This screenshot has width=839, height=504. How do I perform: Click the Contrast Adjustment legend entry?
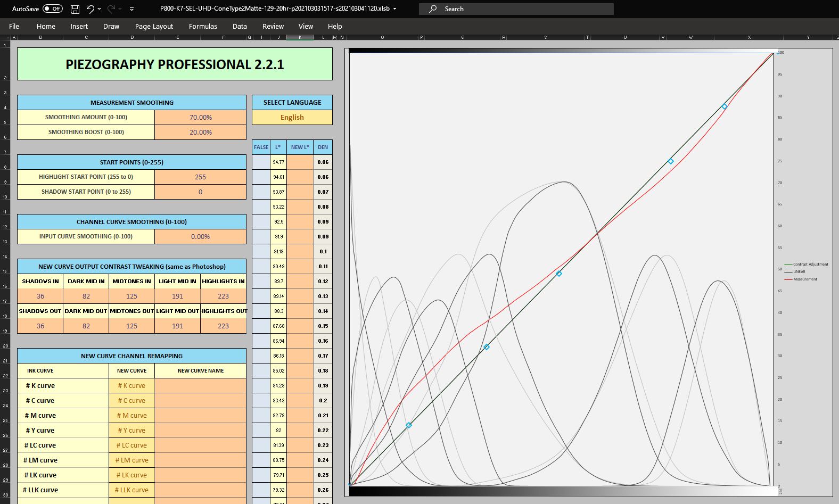click(x=806, y=265)
